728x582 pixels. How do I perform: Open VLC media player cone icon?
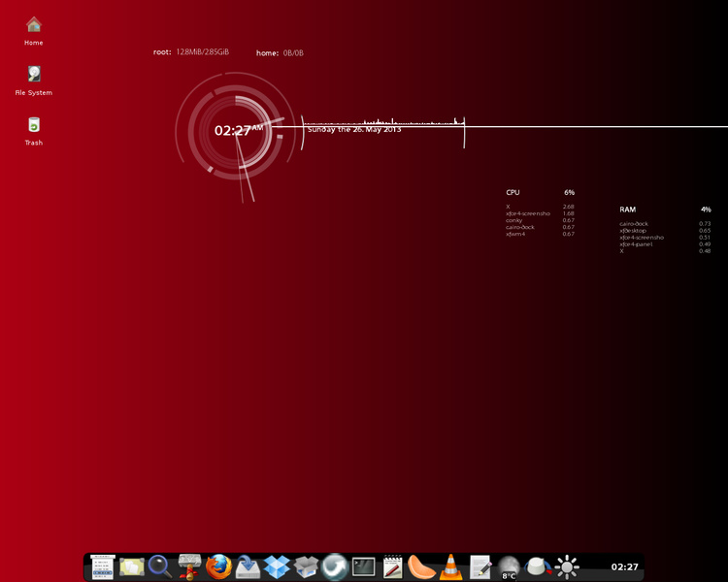(450, 566)
